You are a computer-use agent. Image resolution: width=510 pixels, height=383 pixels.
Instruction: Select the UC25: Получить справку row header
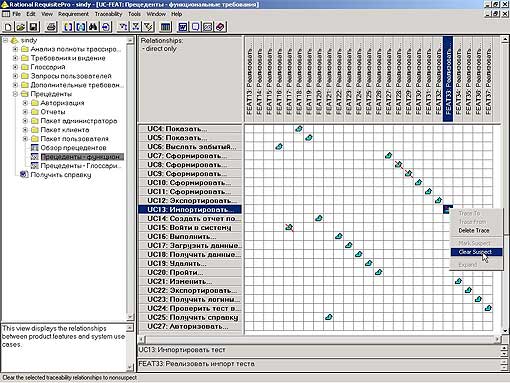tap(190, 317)
